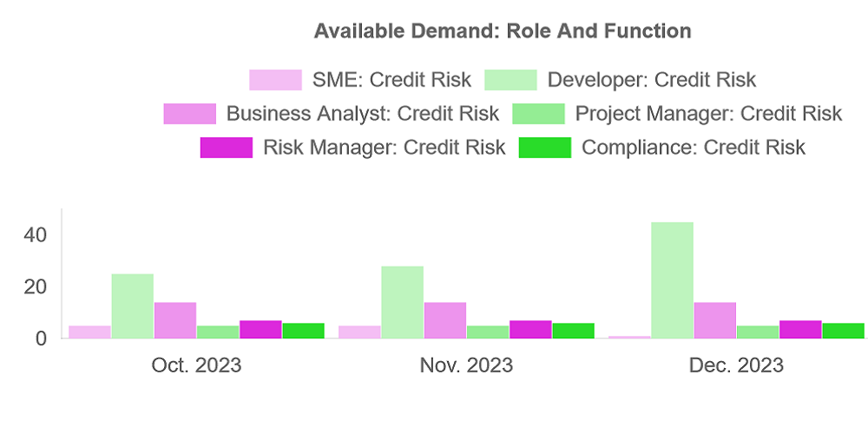
Task: Click the Developer bar for Dec. 2023
Action: (x=672, y=279)
